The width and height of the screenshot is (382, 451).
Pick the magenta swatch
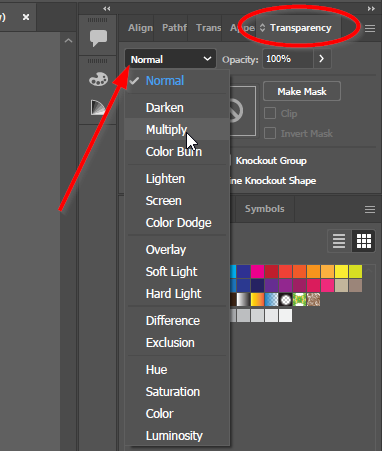pyautogui.click(x=257, y=271)
